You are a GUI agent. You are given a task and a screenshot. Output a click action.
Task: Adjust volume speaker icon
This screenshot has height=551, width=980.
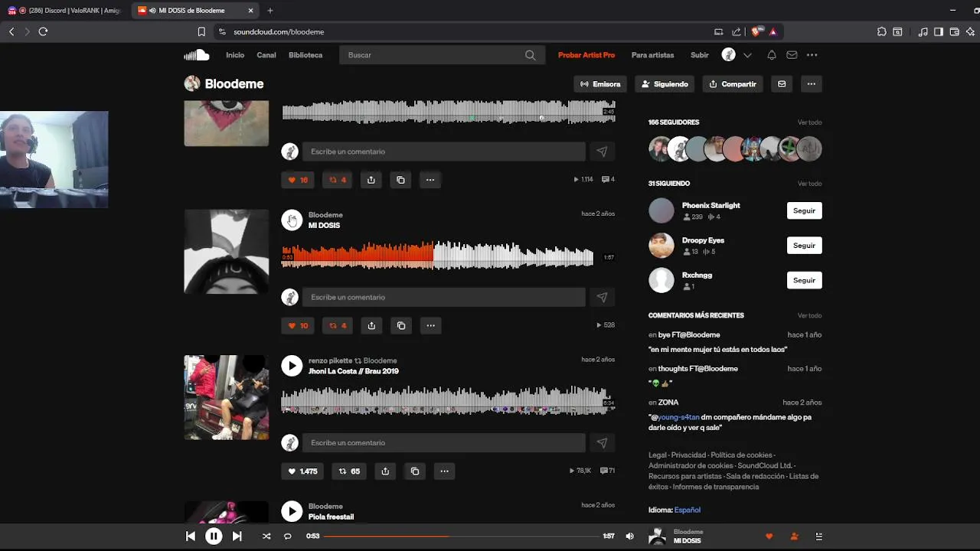(x=629, y=536)
